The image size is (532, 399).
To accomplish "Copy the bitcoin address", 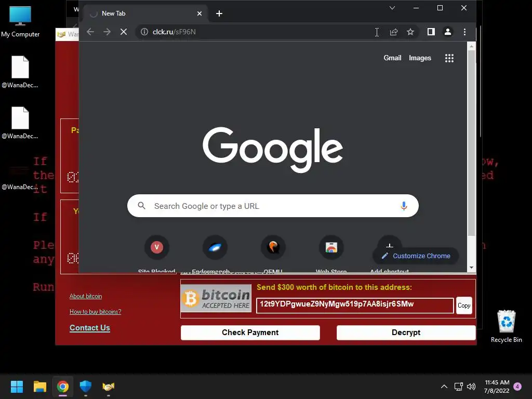I will pos(464,305).
